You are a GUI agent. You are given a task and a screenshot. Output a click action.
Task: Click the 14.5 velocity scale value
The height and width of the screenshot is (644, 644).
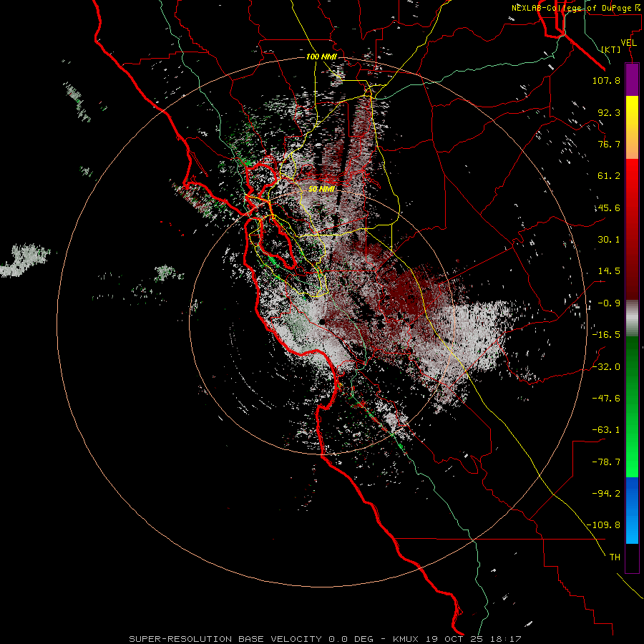[609, 271]
